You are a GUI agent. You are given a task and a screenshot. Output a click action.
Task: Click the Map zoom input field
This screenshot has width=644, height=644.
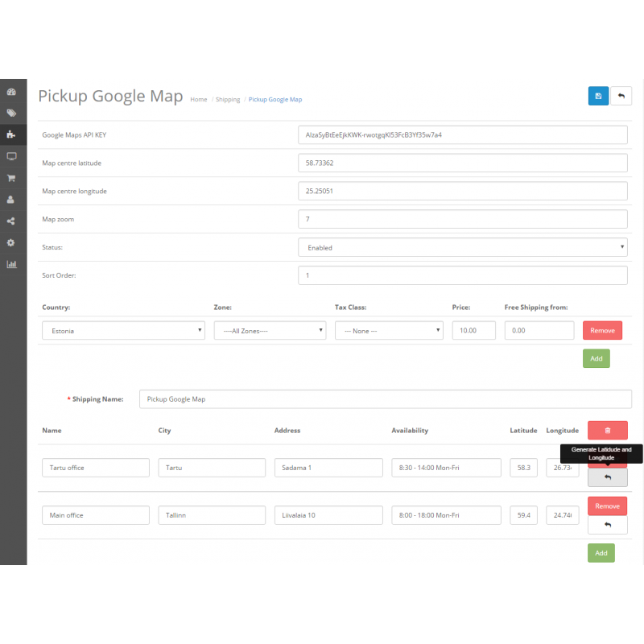click(463, 219)
